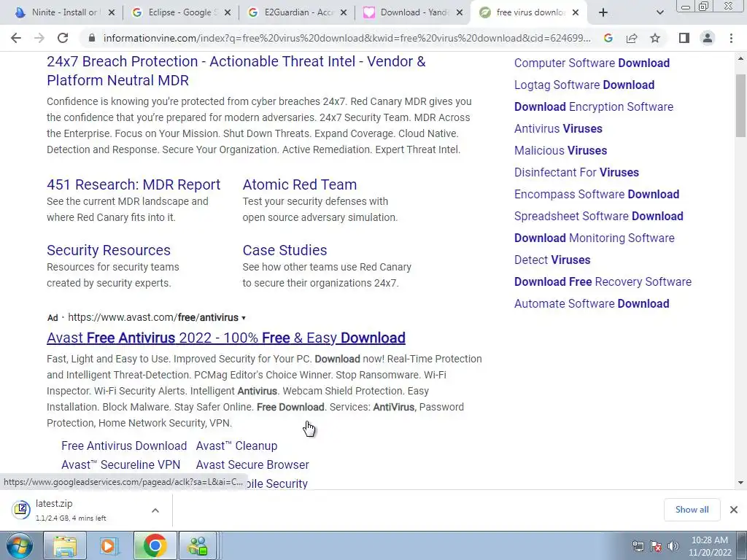Viewport: 747px width, 560px height.
Task: Open the Security Resources link
Action: pos(109,250)
